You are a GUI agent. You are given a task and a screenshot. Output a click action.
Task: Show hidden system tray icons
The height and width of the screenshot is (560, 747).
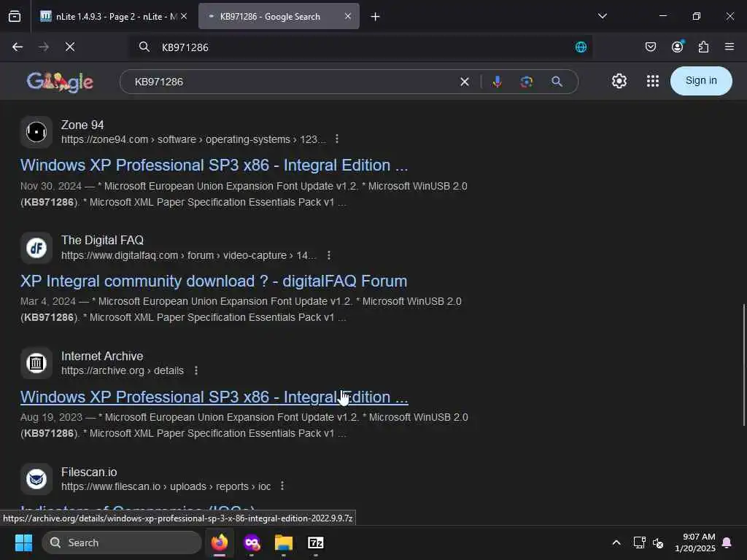[616, 542]
